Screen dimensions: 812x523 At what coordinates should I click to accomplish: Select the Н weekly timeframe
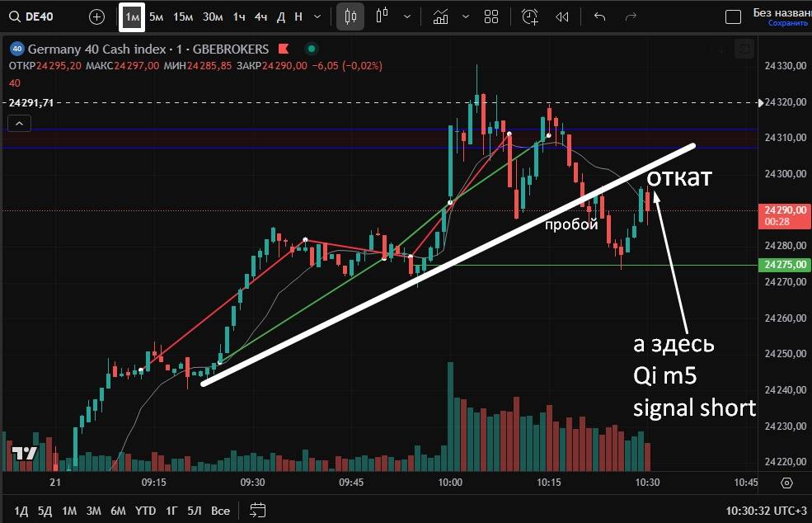pos(298,17)
